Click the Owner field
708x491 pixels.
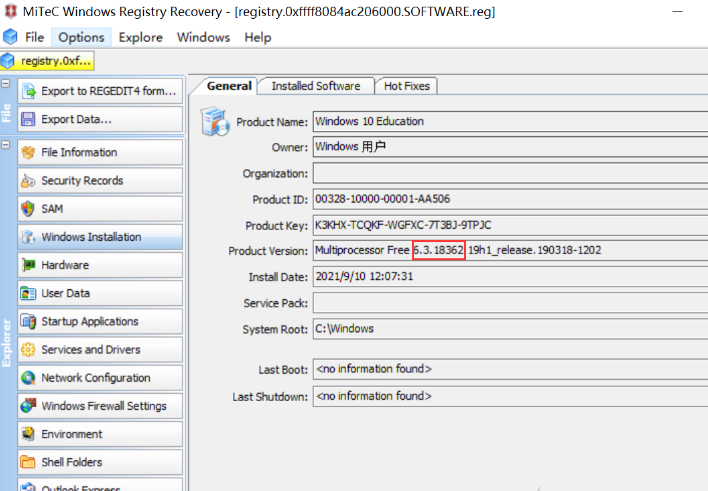(510, 147)
